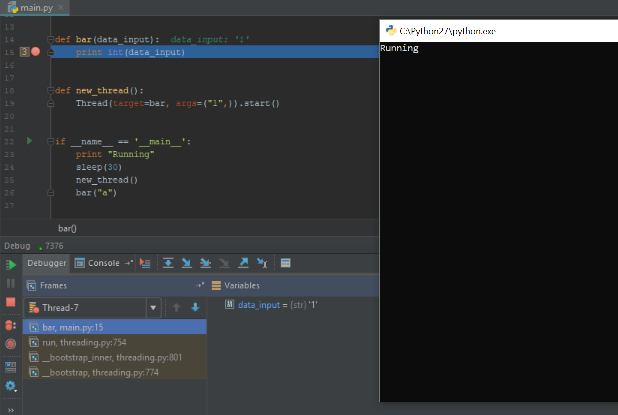The image size is (618, 415).
Task: Collapse the def new_thread function fold
Action: pos(50,90)
